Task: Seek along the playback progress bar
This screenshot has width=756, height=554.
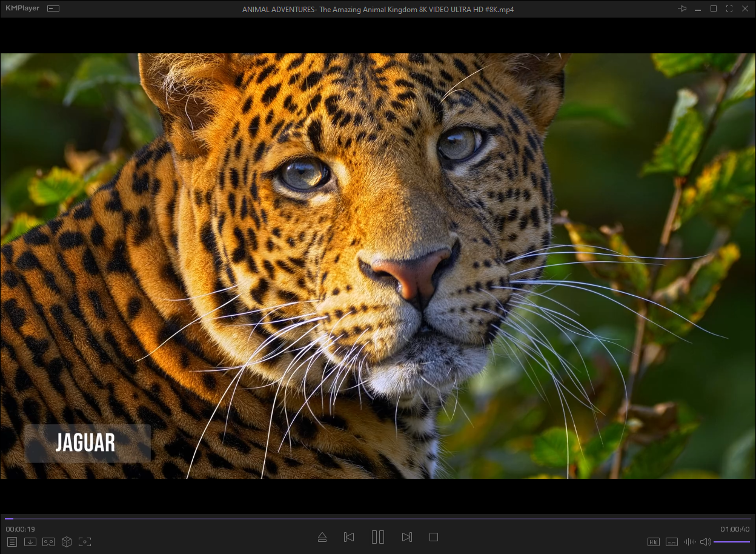Action: click(378, 519)
